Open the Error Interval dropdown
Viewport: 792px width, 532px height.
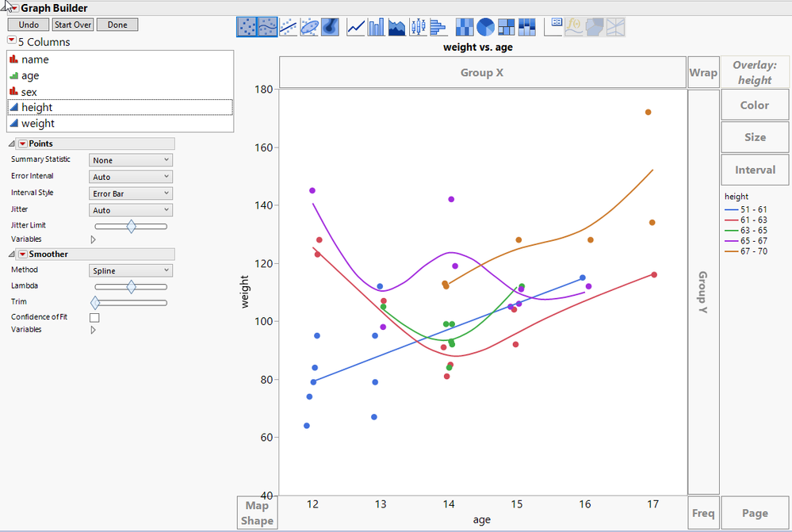131,177
